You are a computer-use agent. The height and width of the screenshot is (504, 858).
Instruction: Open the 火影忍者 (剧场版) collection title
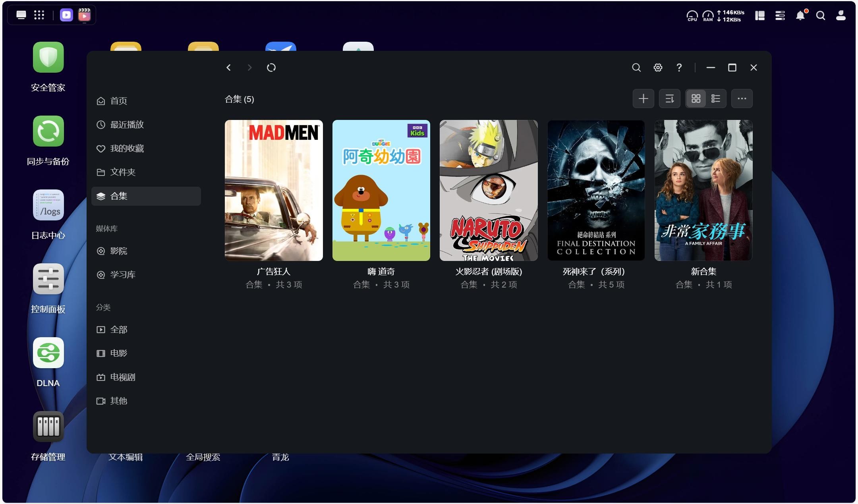pyautogui.click(x=488, y=272)
